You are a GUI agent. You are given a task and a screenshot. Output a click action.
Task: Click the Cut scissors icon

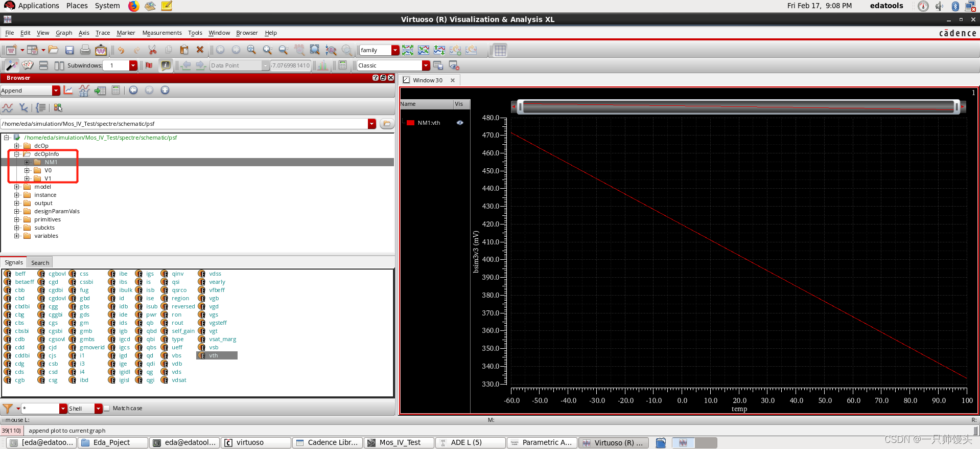click(152, 50)
